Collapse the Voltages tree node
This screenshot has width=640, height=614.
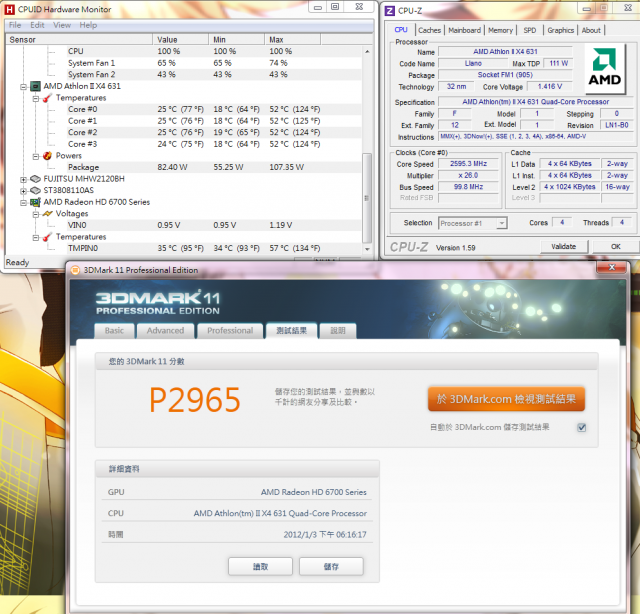point(36,214)
